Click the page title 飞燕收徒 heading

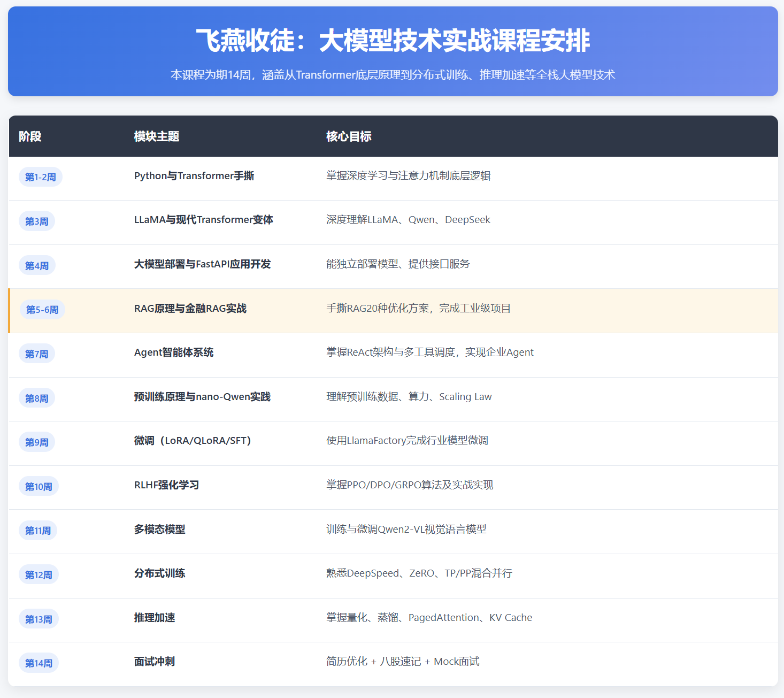[x=393, y=41]
